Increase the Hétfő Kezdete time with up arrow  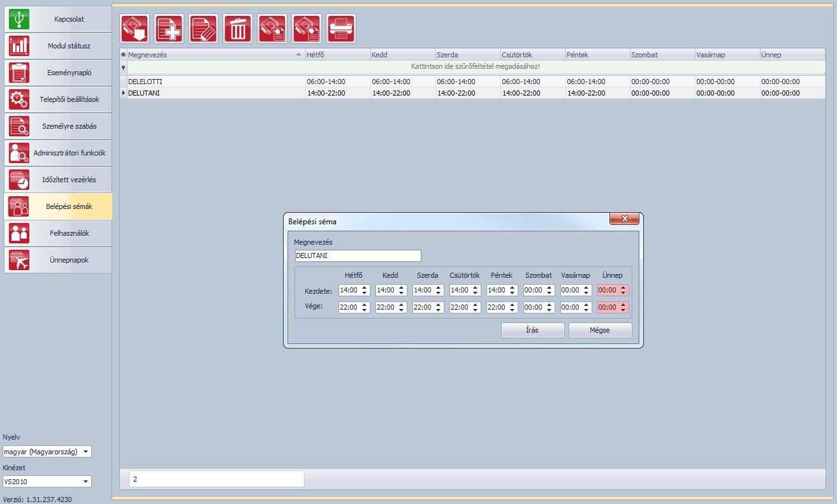click(364, 287)
